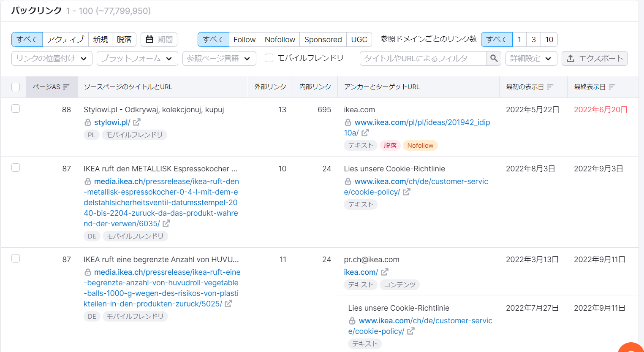Screen dimensions: 644x352
Task: Open 参照ページ言語 dropdown
Action: 219,58
